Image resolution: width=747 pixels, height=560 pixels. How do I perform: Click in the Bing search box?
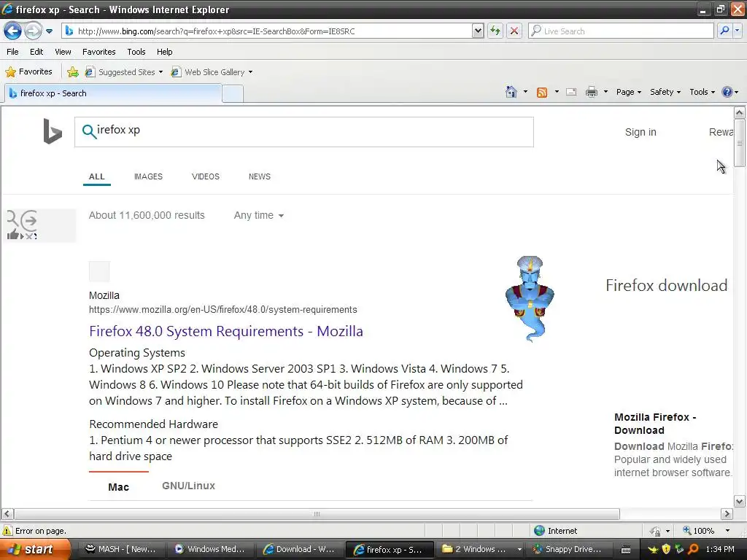pos(304,132)
